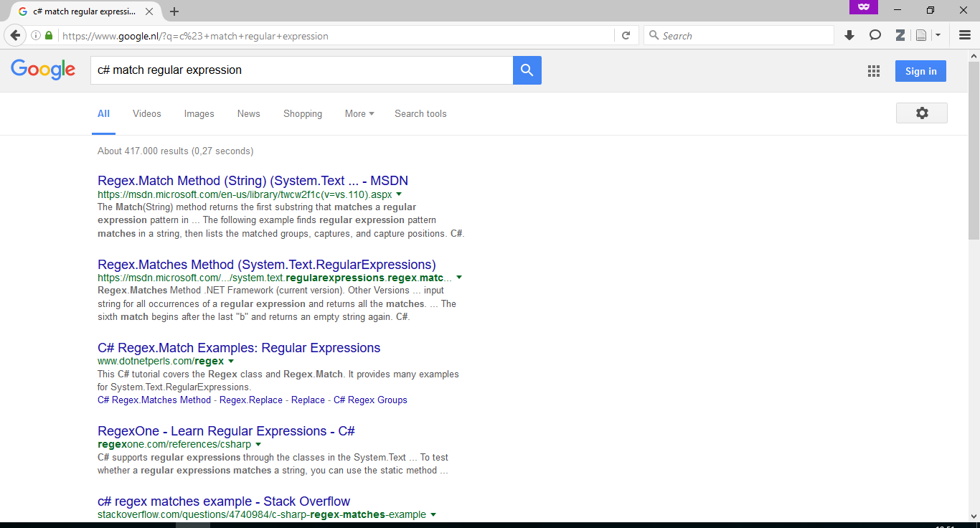Click the Google favicon on the tab
The width and height of the screenshot is (980, 528).
click(23, 11)
